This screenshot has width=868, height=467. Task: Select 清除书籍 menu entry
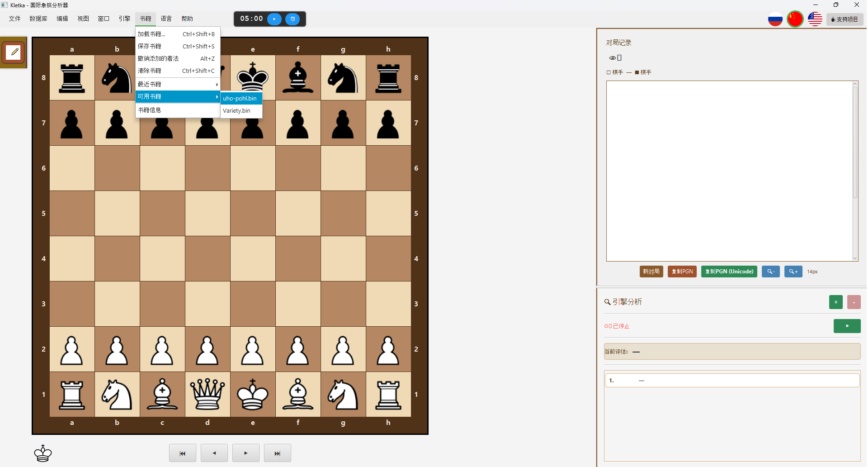click(x=178, y=71)
